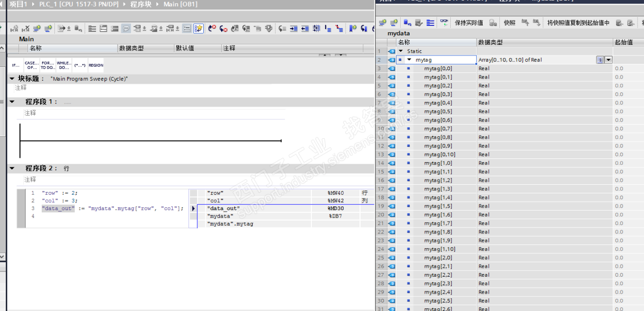
Task: Insert CASE OF instruction template
Action: (x=32, y=65)
